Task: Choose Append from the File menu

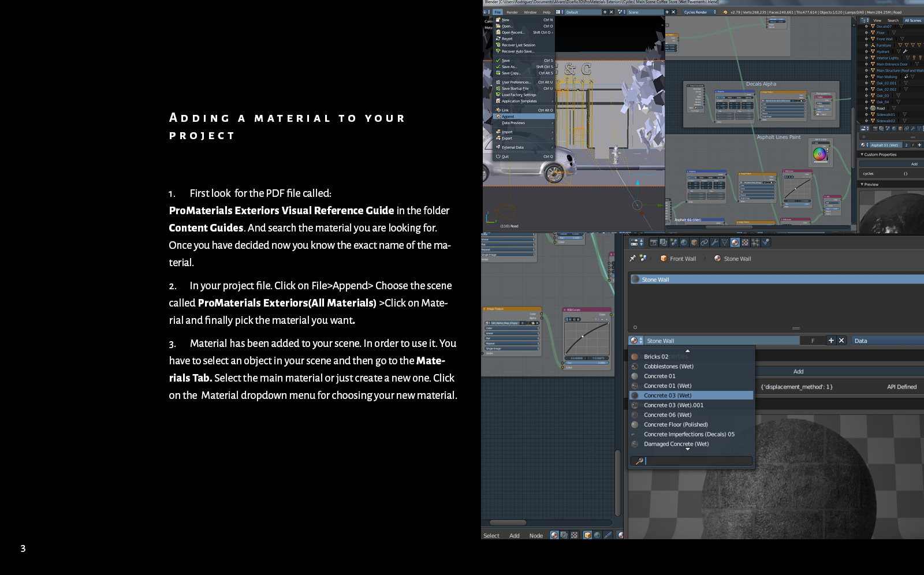Action: pos(524,116)
